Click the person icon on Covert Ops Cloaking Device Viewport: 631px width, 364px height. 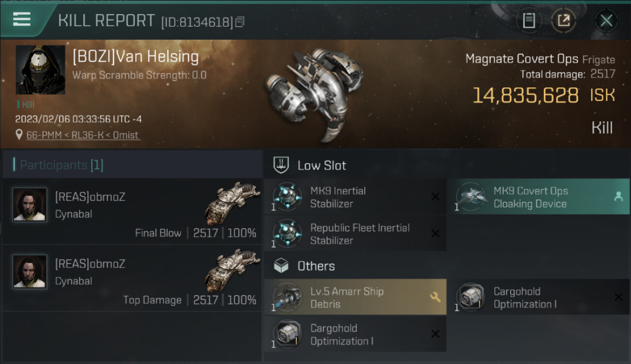pyautogui.click(x=618, y=197)
